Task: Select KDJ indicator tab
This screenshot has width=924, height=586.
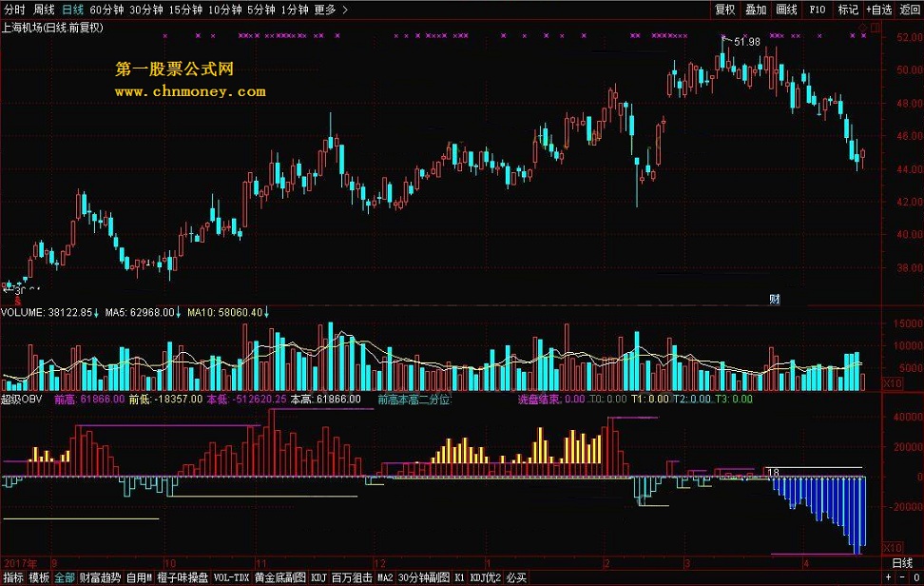Action: coord(318,577)
